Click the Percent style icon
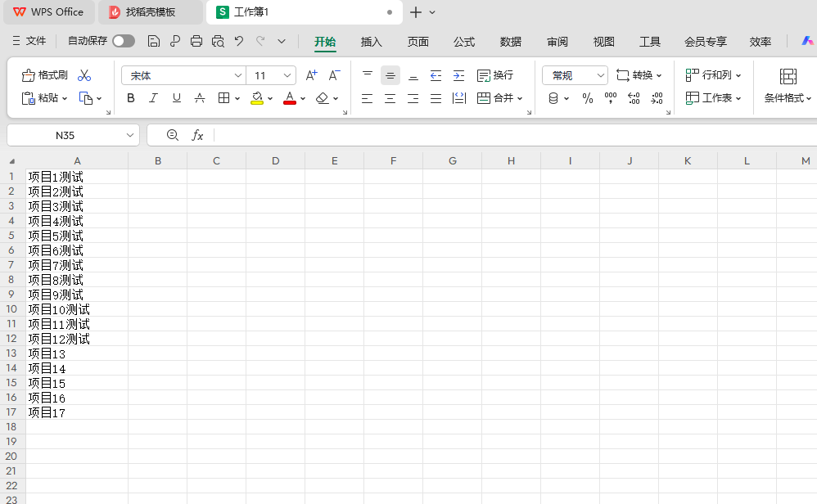The image size is (817, 504). coord(586,98)
